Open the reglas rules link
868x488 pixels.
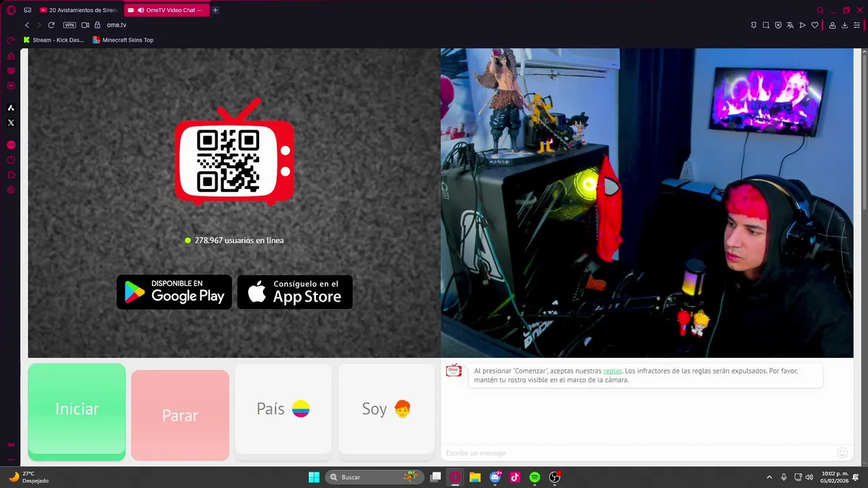click(612, 371)
